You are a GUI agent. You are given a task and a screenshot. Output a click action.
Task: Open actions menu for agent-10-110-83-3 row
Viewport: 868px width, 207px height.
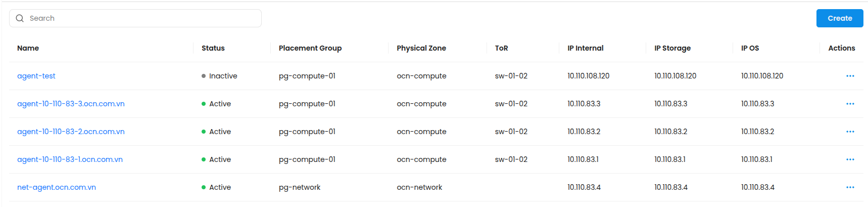coord(850,104)
